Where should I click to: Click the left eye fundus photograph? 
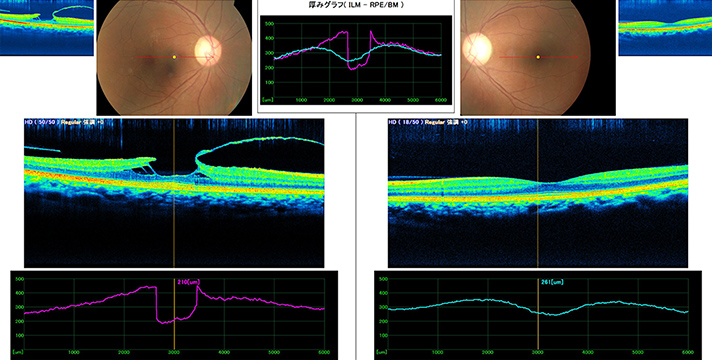coord(538,57)
